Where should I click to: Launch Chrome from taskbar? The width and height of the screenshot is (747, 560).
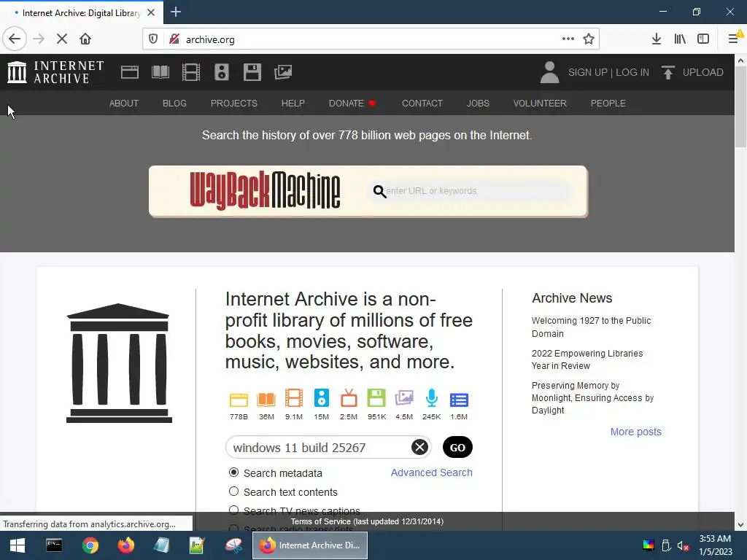pos(90,545)
